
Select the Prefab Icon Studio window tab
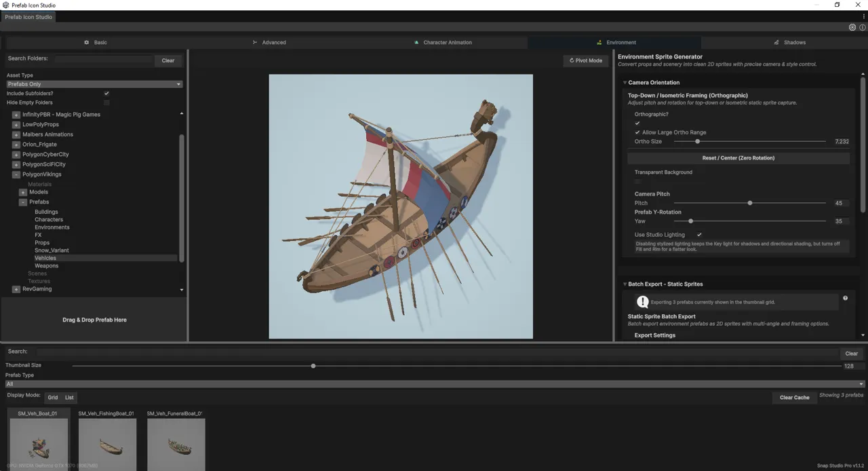[28, 17]
